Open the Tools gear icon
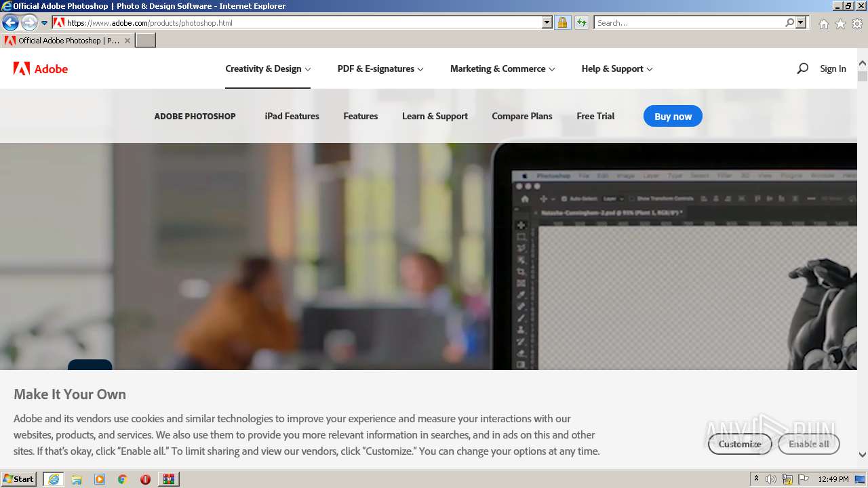 click(x=857, y=23)
